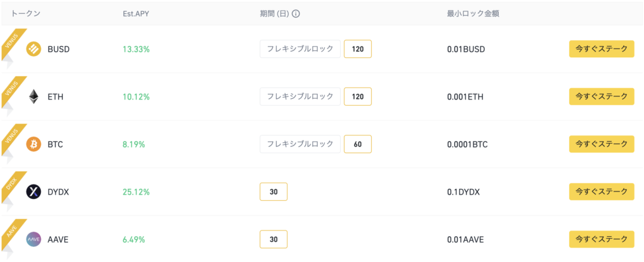Click the AAVE 今すぐステーク button
The image size is (644, 262).
(602, 239)
